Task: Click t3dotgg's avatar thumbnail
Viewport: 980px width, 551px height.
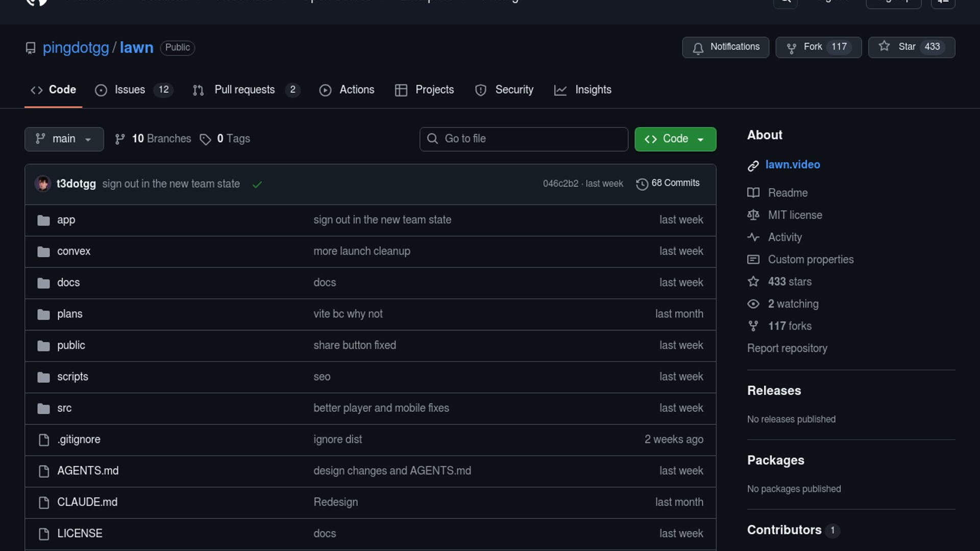Action: pyautogui.click(x=43, y=184)
